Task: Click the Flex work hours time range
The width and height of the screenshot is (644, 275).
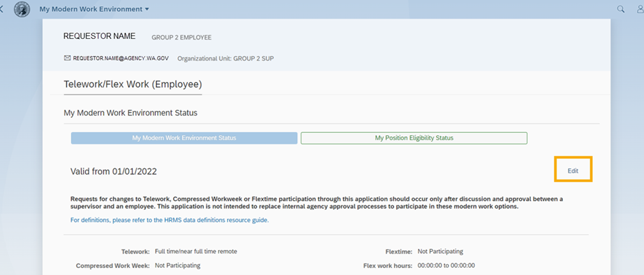Action: point(446,265)
